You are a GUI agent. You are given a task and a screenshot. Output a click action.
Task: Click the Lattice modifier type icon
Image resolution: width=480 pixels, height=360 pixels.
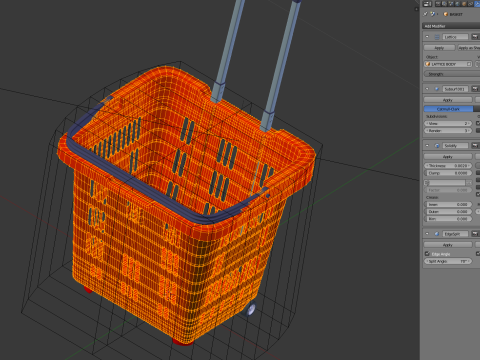pos(437,37)
